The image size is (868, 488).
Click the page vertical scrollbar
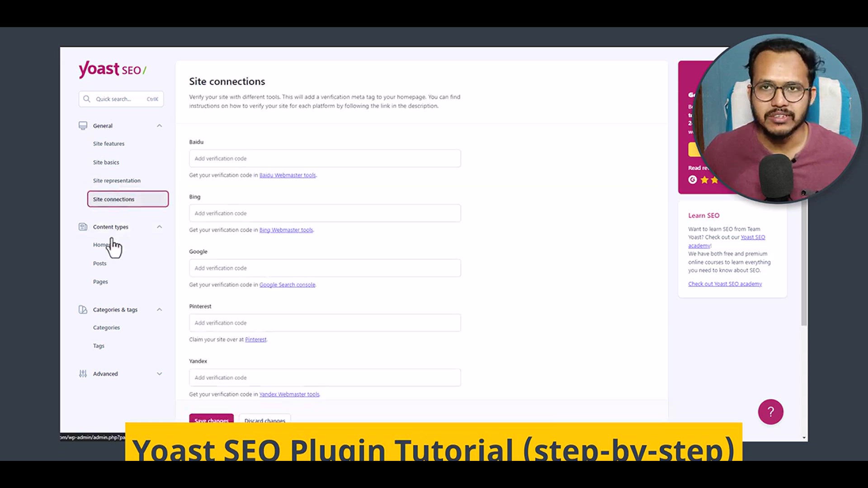point(804,262)
